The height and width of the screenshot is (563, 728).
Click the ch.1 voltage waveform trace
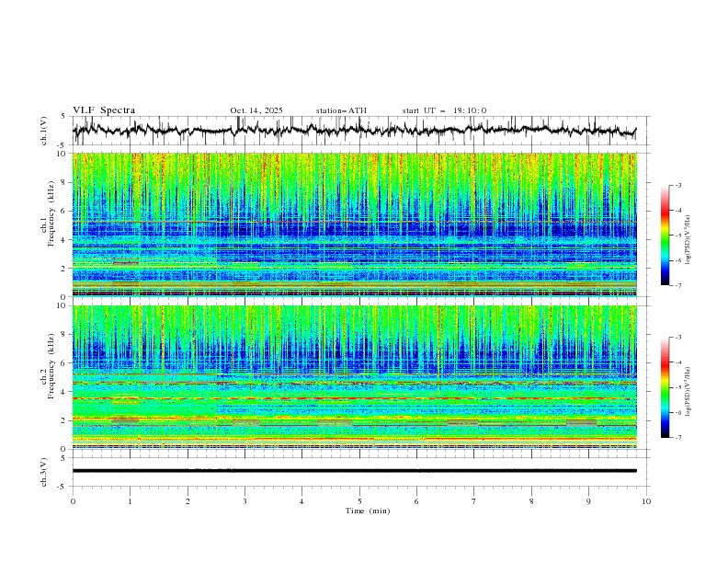pyautogui.click(x=354, y=130)
